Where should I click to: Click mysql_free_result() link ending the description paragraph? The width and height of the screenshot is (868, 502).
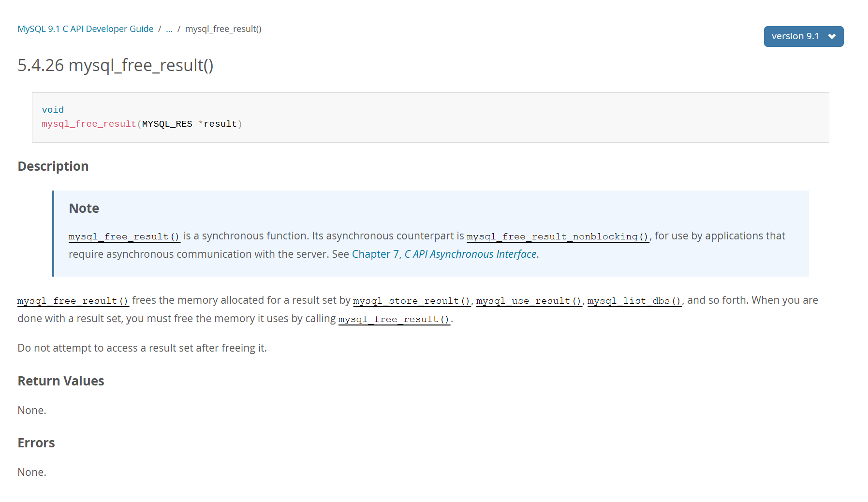[394, 319]
